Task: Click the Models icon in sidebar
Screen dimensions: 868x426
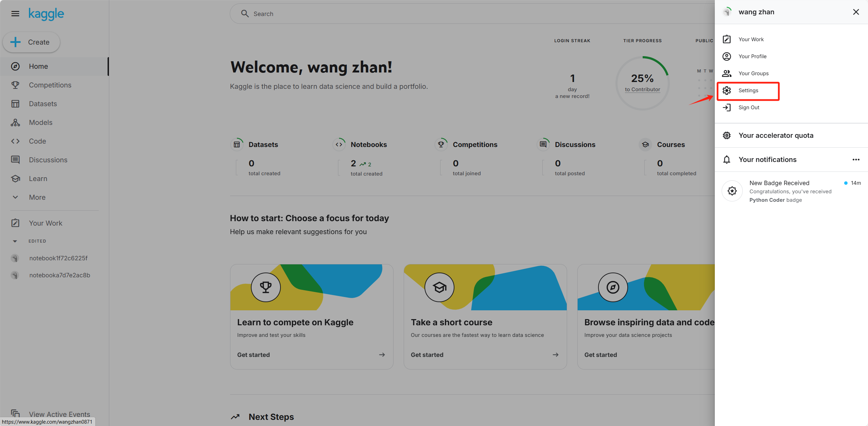Action: coord(15,122)
